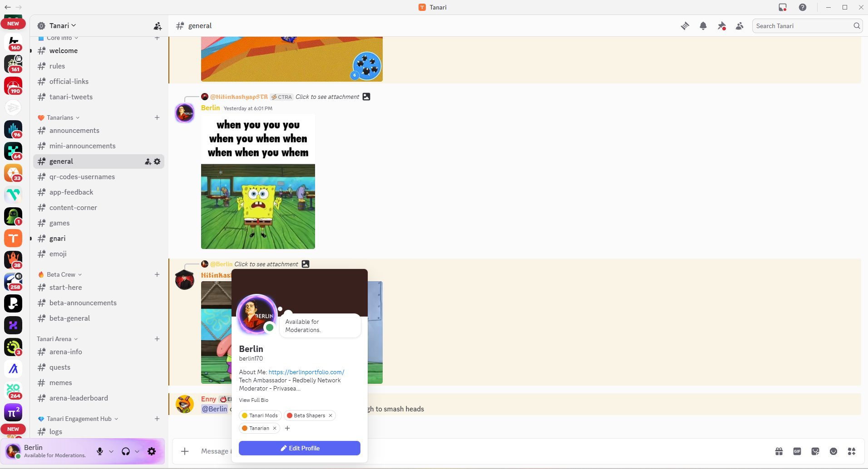Open the memes channel
The image size is (868, 469).
pos(61,383)
